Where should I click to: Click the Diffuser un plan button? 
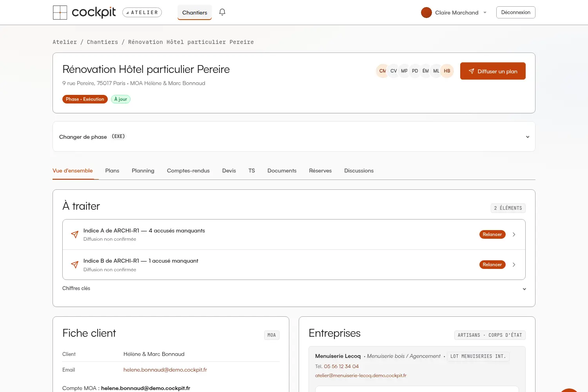point(493,71)
